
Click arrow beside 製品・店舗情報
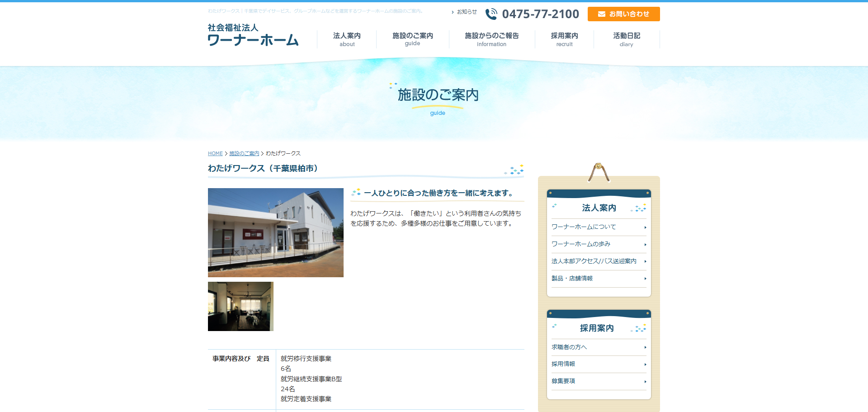click(x=645, y=279)
